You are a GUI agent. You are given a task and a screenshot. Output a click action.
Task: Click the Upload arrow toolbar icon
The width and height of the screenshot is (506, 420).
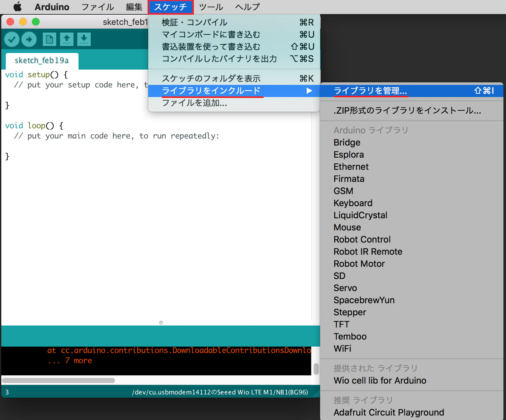pos(29,39)
